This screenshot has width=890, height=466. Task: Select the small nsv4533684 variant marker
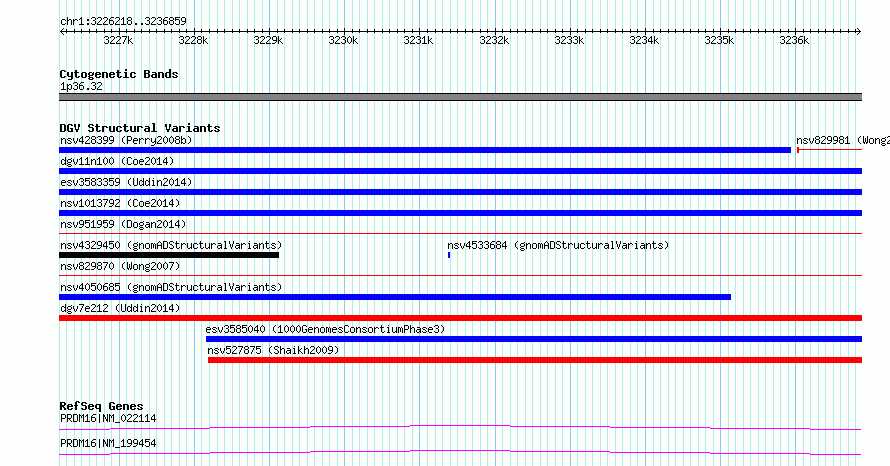click(x=449, y=255)
